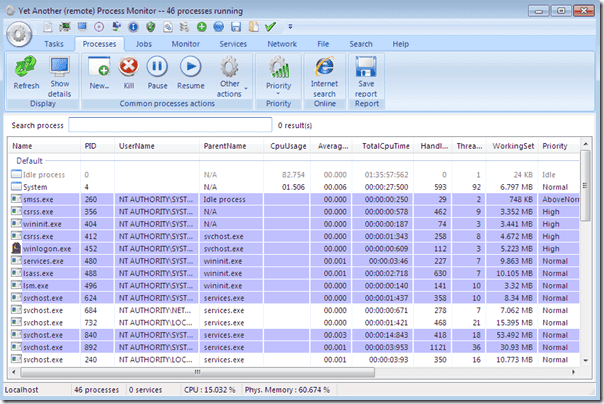Click the floppy disk save quick-access icon
604x404 pixels.
coord(236,27)
